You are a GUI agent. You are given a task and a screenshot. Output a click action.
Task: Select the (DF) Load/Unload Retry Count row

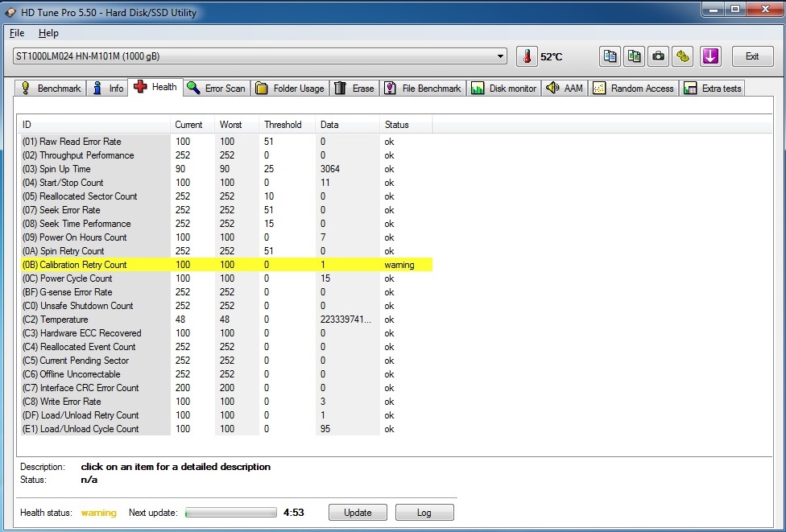(x=225, y=415)
